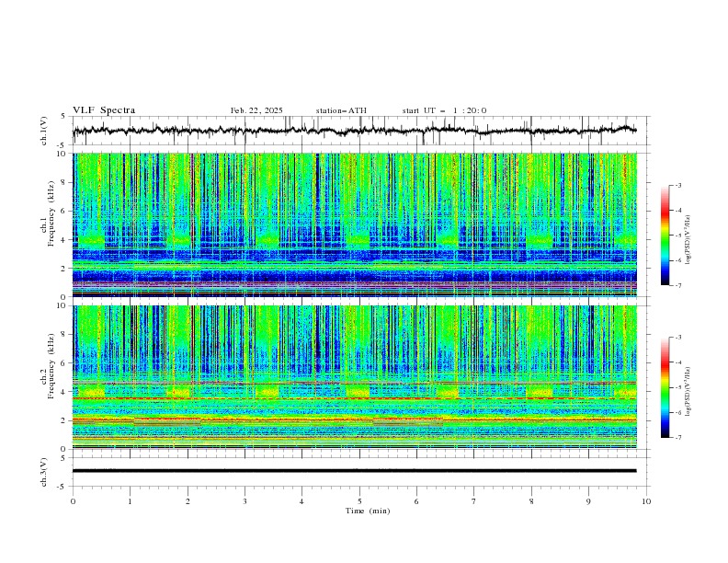Click the ch.1 spectrogram color scale bar
The width and height of the screenshot is (728, 563).
pyautogui.click(x=665, y=236)
